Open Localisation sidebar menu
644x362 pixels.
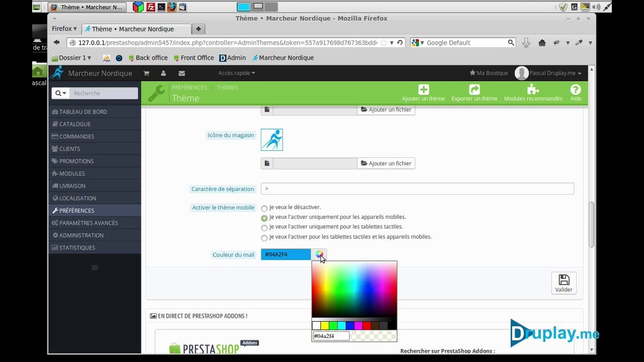tap(95, 198)
